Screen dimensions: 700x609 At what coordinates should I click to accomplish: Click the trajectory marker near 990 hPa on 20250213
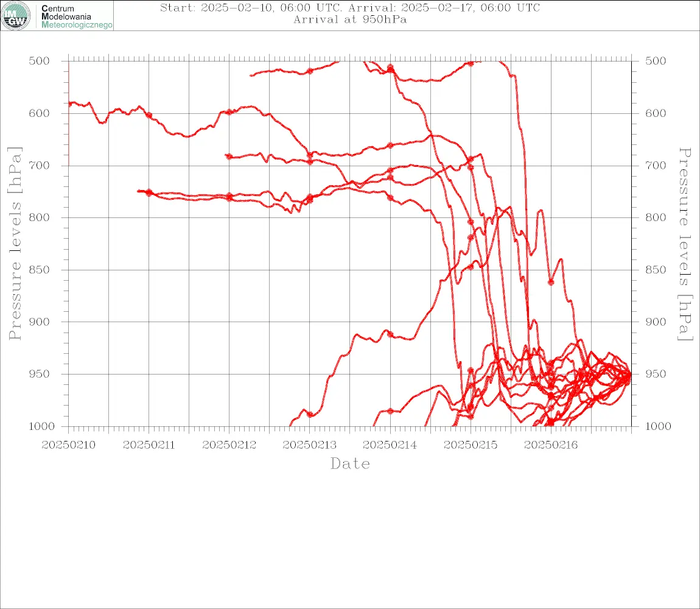[x=310, y=414]
